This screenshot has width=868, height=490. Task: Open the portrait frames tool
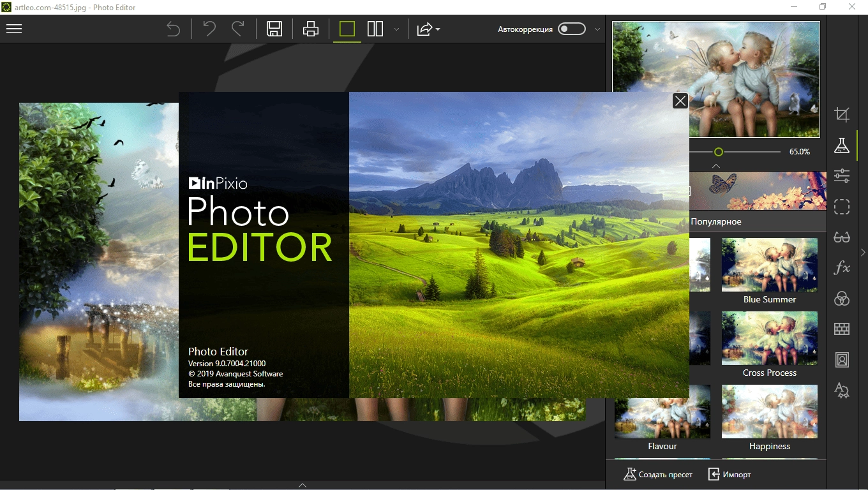(x=842, y=360)
